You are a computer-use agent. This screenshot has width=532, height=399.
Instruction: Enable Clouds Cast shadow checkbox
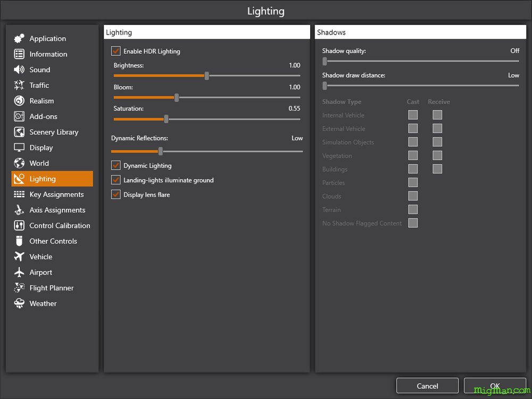pos(413,196)
